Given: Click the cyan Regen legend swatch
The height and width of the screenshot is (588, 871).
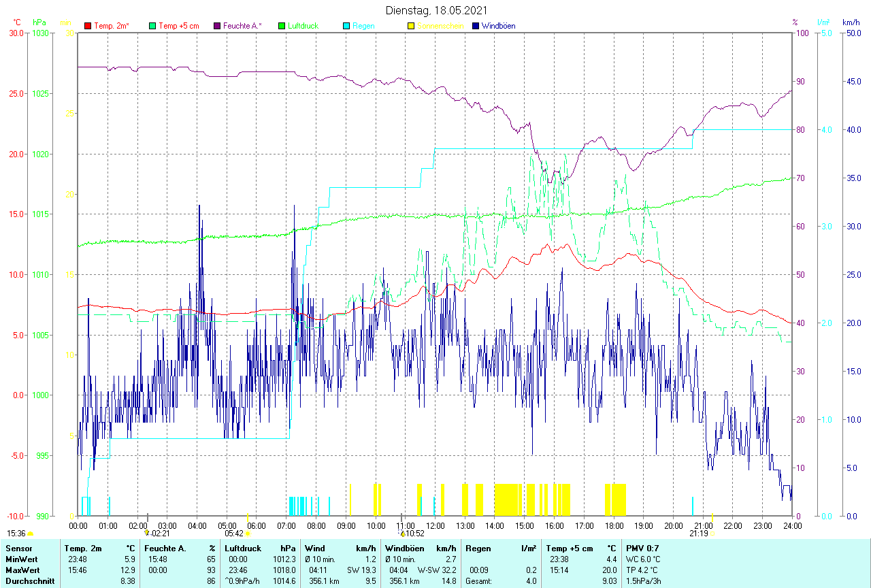Looking at the screenshot, I should click(x=346, y=26).
